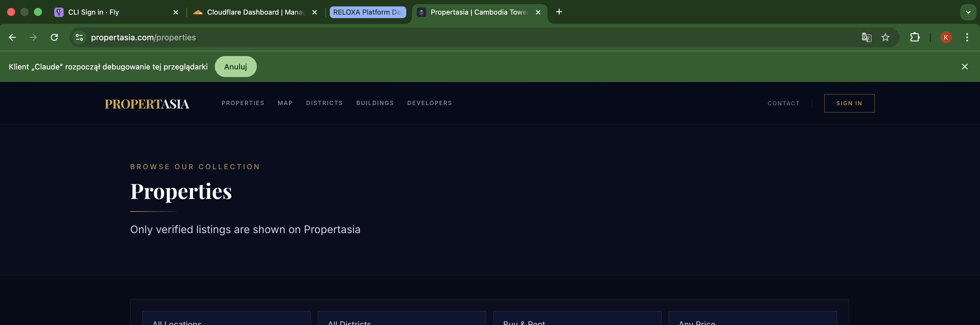Close the Cloudflare Dashboard tab

coord(315,12)
